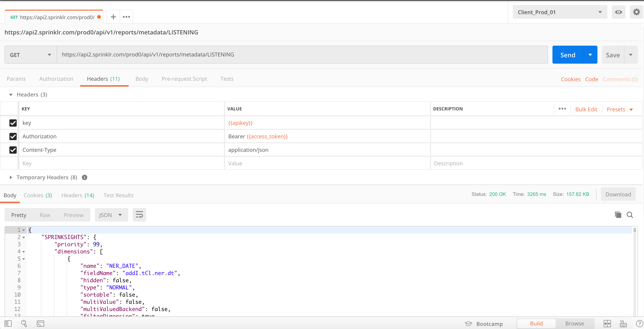Open Bulk Edit for the request headers
Viewport: 644px width, 329px height.
pyautogui.click(x=586, y=109)
